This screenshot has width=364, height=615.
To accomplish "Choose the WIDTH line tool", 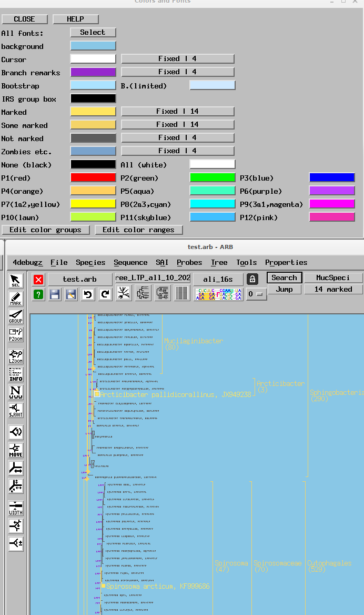I will 16,508.
